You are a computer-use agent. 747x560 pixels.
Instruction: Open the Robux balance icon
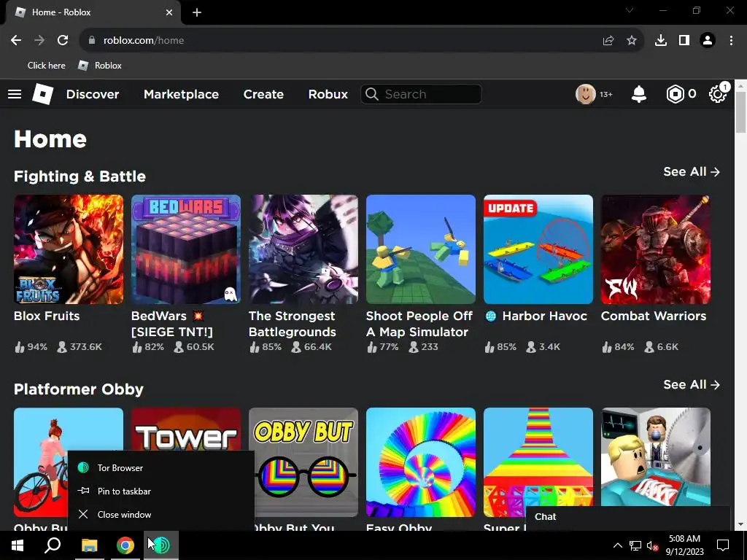pos(675,94)
